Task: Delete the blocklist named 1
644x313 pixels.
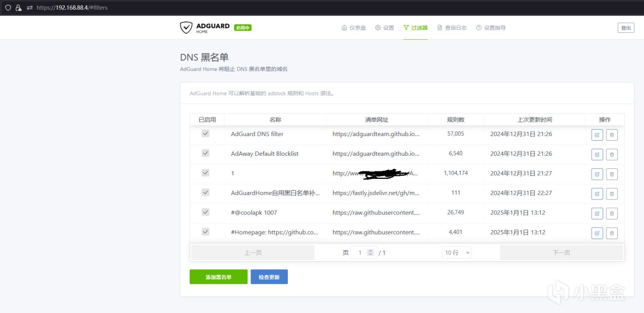Action: click(612, 174)
